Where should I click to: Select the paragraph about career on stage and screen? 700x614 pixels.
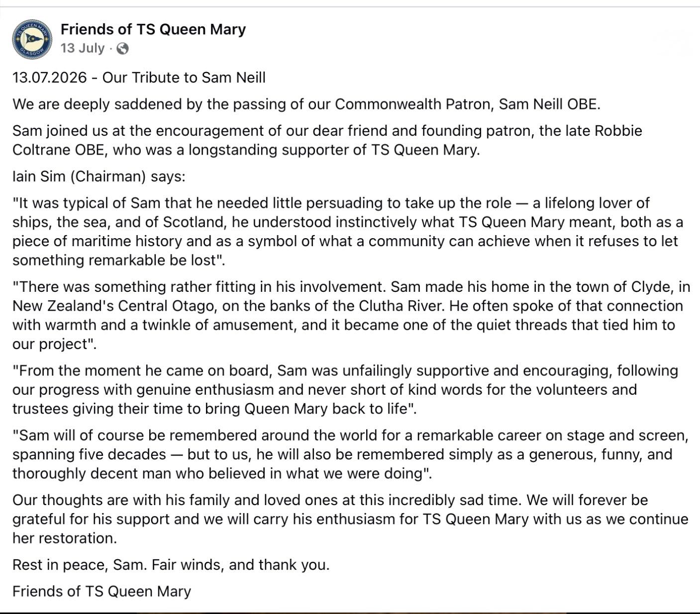click(350, 454)
